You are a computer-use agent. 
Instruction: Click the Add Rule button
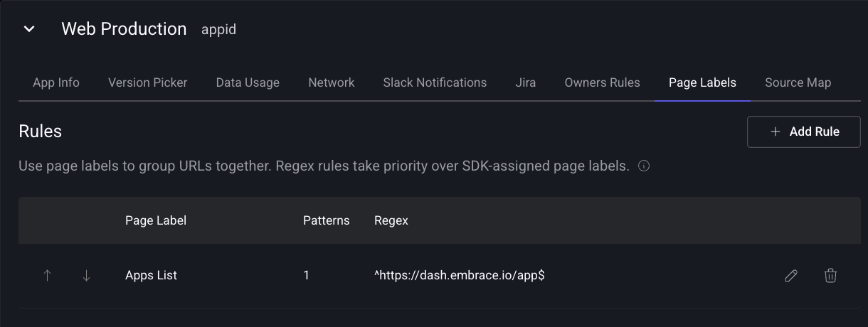[803, 132]
